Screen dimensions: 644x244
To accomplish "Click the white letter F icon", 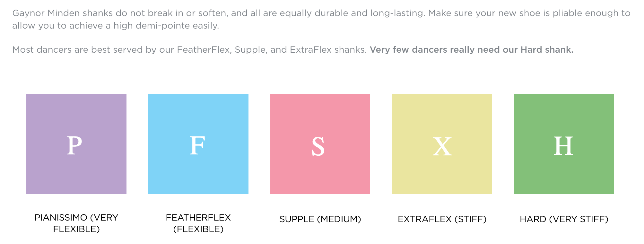I will click(197, 146).
